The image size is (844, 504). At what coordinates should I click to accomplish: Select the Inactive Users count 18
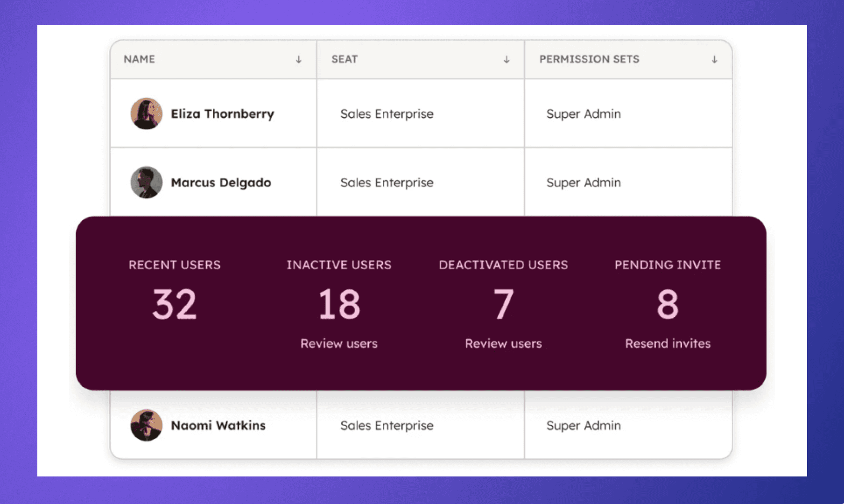tap(339, 304)
